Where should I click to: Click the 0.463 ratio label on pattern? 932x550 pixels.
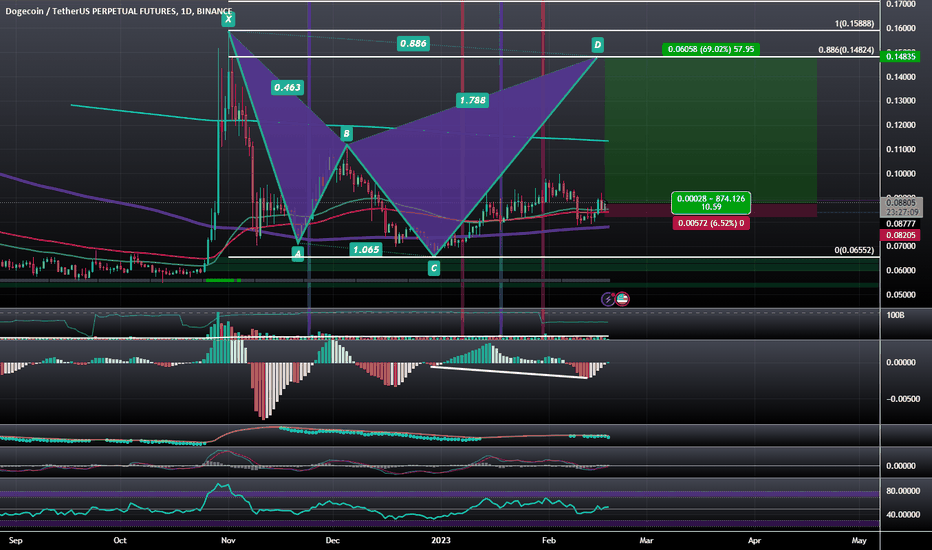[287, 87]
